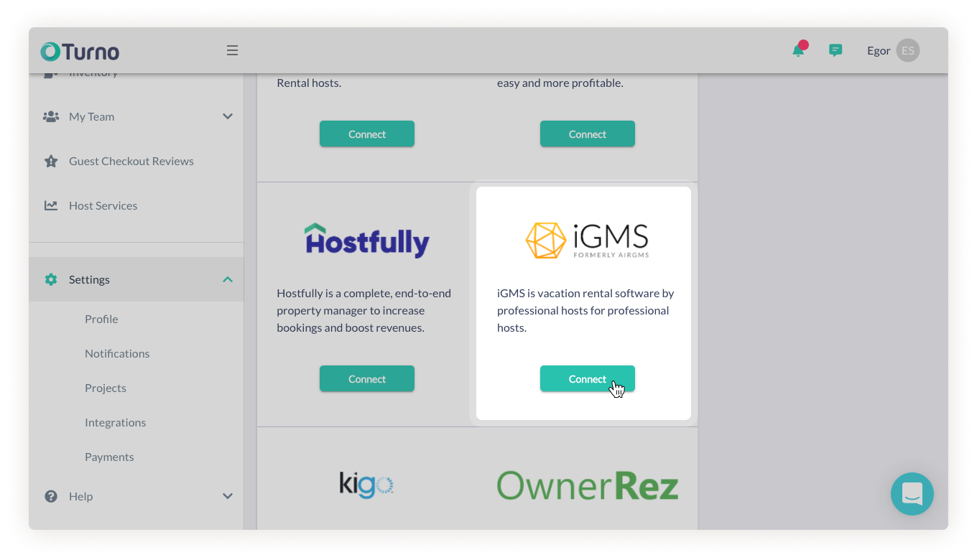
Task: Click the iGMS description text
Action: pyautogui.click(x=585, y=310)
